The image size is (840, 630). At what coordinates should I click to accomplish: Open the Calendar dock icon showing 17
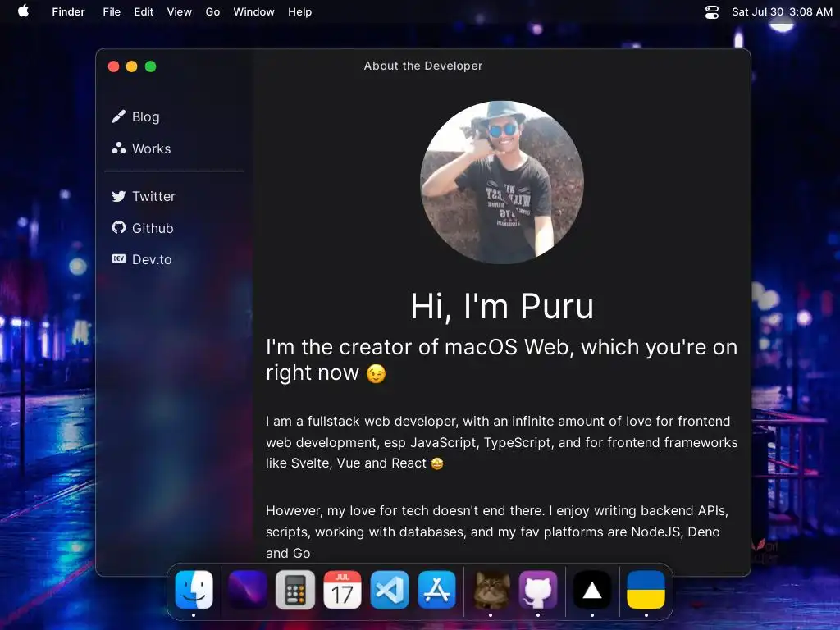tap(342, 590)
